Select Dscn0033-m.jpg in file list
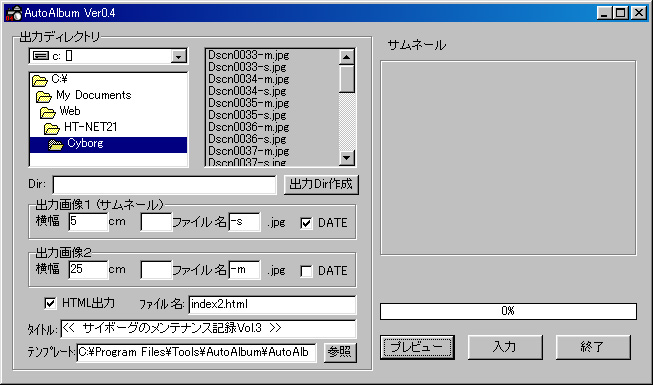 (249, 55)
